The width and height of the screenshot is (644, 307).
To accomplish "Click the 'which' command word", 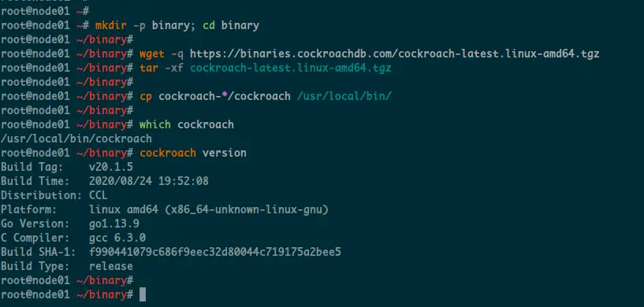I will pos(155,124).
